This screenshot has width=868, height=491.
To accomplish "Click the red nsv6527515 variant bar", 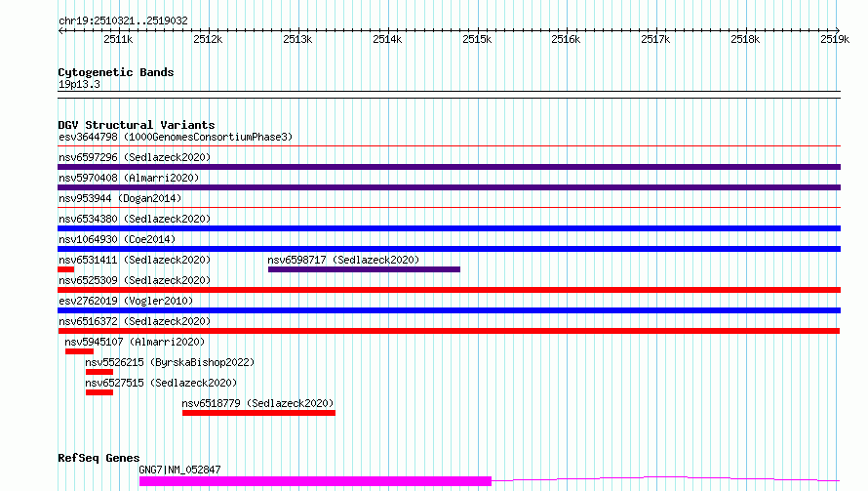I will click(x=99, y=392).
